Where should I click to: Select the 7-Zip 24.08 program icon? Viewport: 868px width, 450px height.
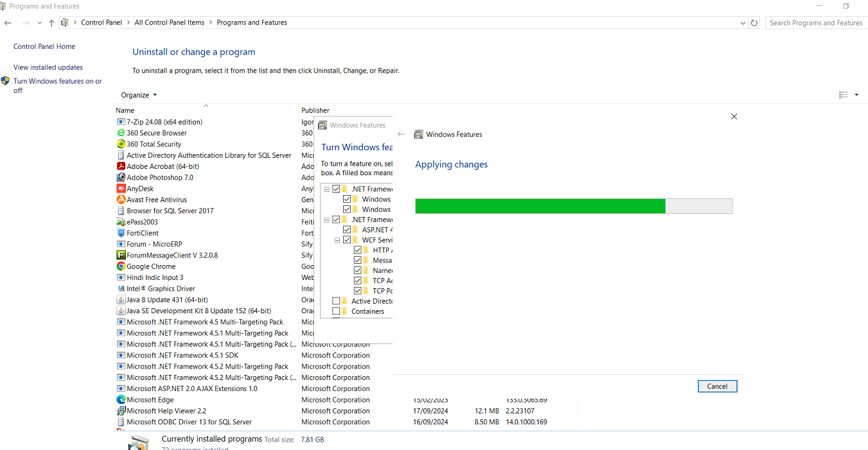(x=121, y=122)
